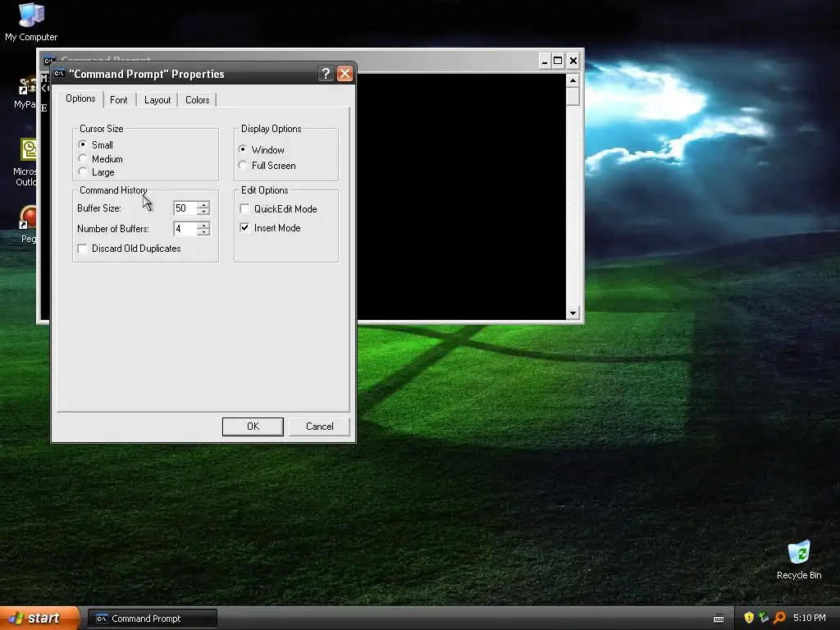Screen dimensions: 840x630
Task: Close the Command Prompt window
Action: click(x=573, y=61)
